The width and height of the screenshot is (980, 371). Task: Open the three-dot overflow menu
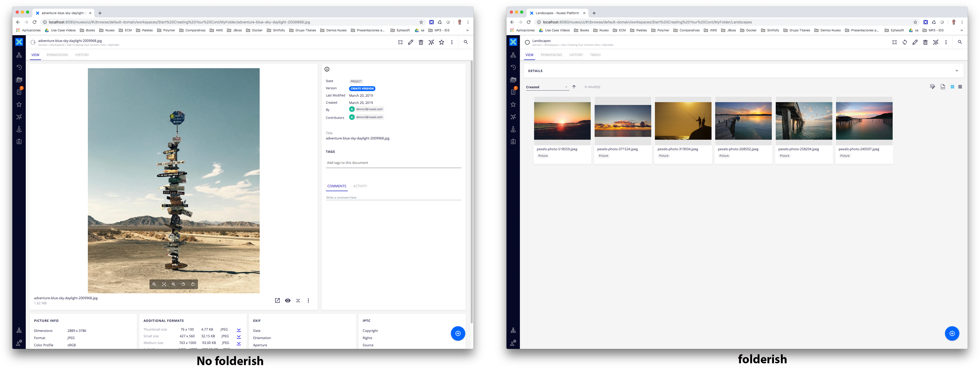tap(452, 42)
